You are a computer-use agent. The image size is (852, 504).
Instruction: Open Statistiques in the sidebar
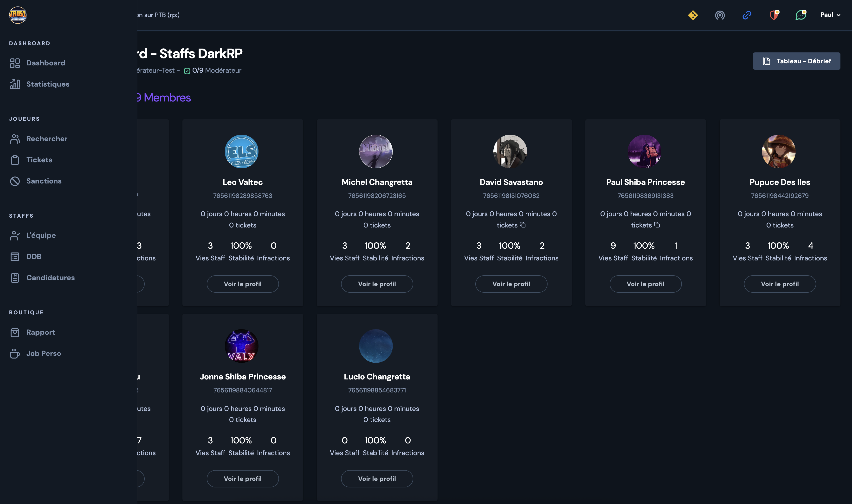coord(48,84)
